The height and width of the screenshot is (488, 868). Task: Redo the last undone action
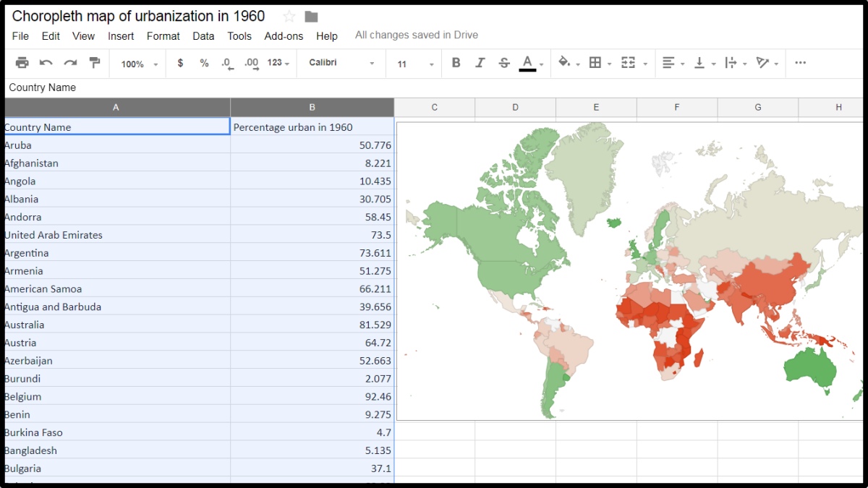[x=70, y=63]
